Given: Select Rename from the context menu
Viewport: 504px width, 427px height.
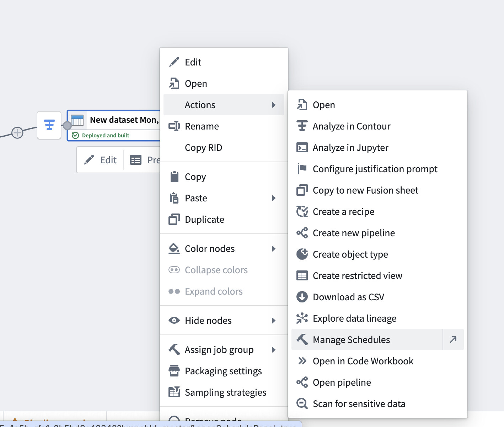Looking at the screenshot, I should (202, 126).
